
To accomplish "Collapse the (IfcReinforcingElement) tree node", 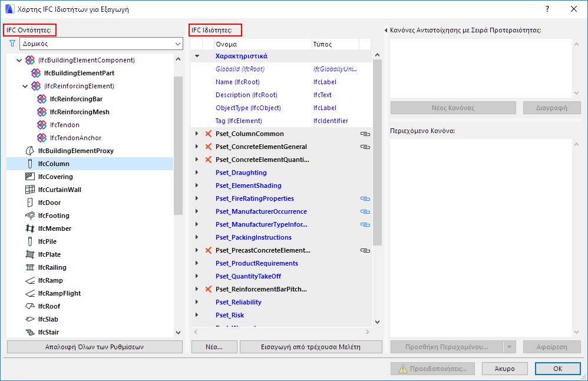I will pos(25,86).
